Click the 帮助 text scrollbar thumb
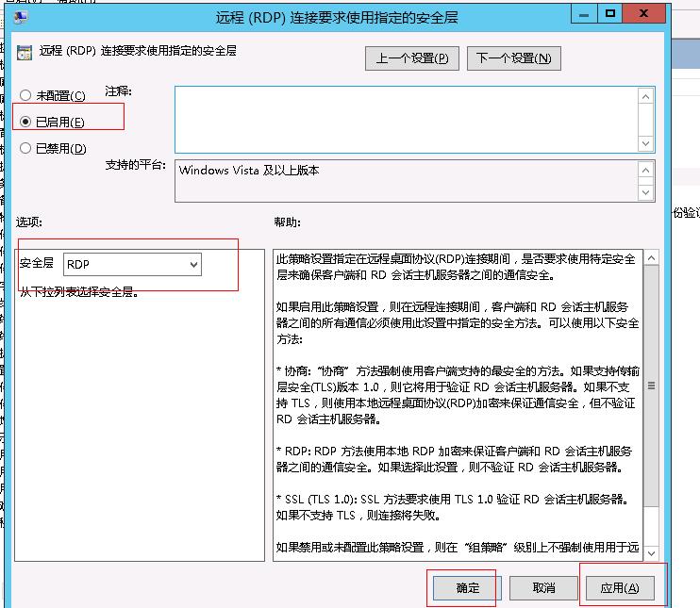 coord(650,386)
